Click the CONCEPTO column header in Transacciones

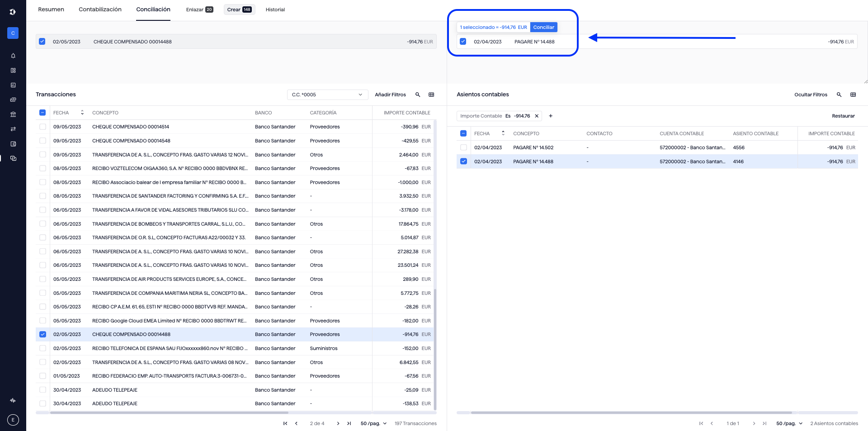pos(105,113)
